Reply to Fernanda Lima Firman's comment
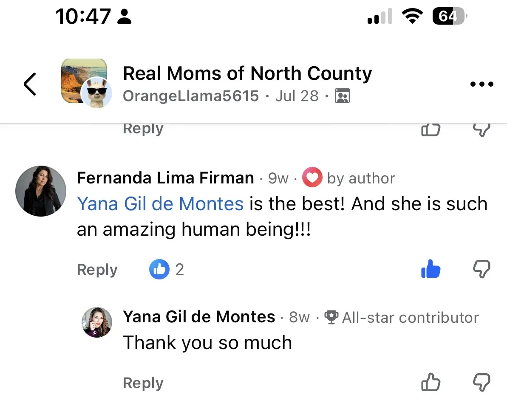Screen dimensions: 507x420 coord(97,270)
